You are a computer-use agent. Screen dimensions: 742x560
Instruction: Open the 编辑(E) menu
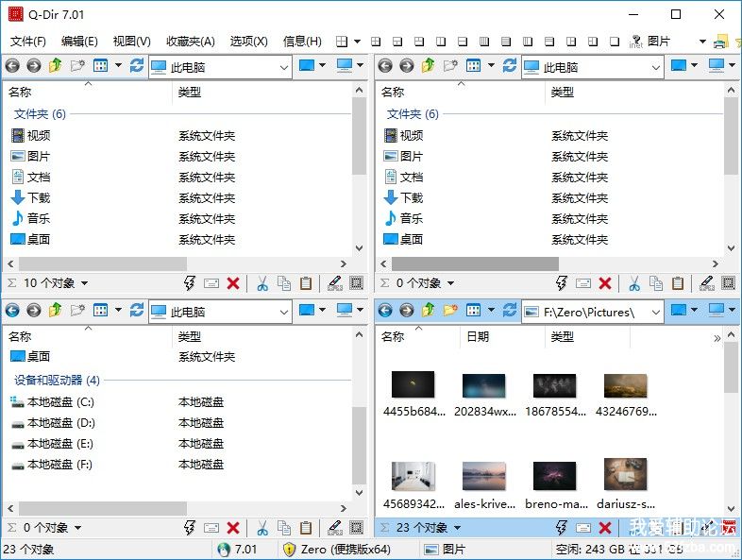click(79, 42)
